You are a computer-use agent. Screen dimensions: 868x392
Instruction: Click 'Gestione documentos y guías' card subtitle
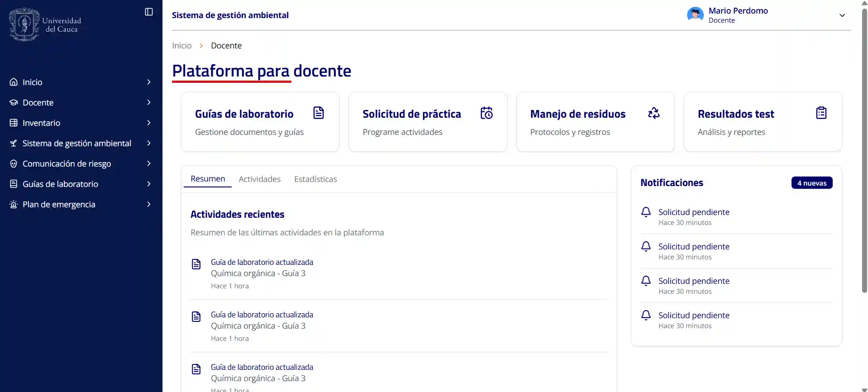[x=249, y=132]
